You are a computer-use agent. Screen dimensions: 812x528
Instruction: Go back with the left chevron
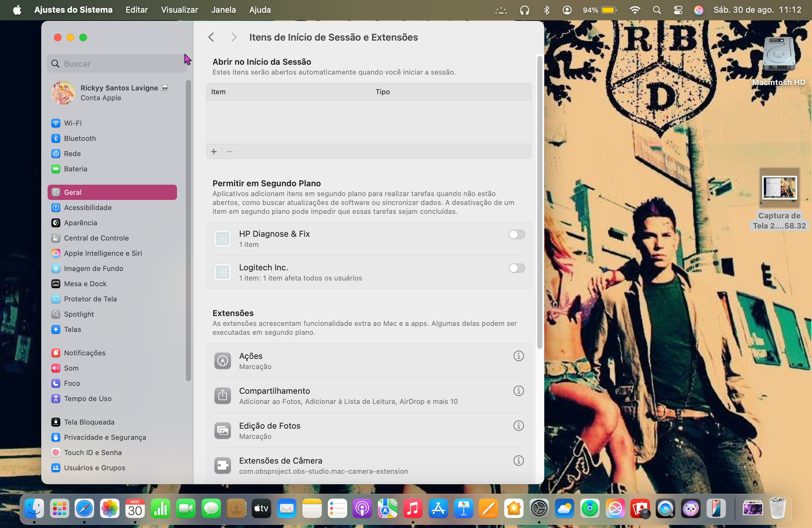tap(211, 37)
